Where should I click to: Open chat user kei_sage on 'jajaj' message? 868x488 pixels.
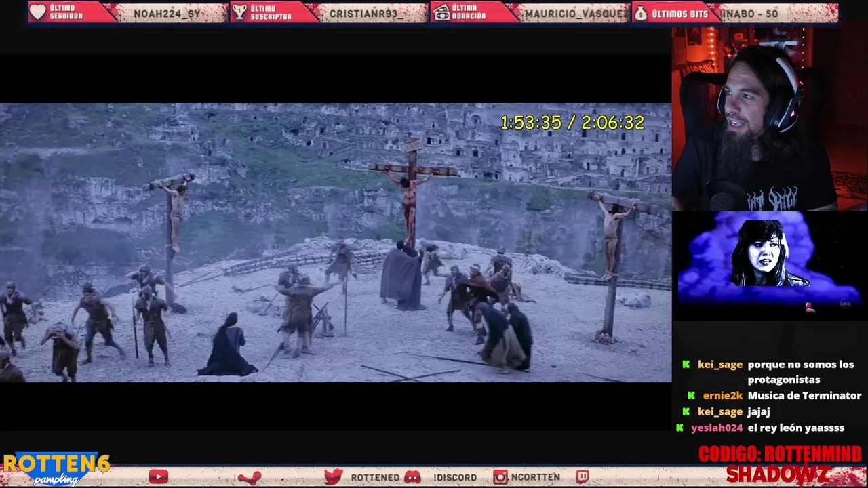719,412
